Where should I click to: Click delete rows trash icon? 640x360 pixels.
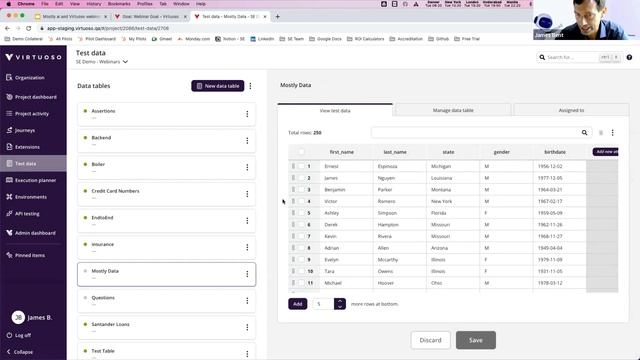(601, 133)
